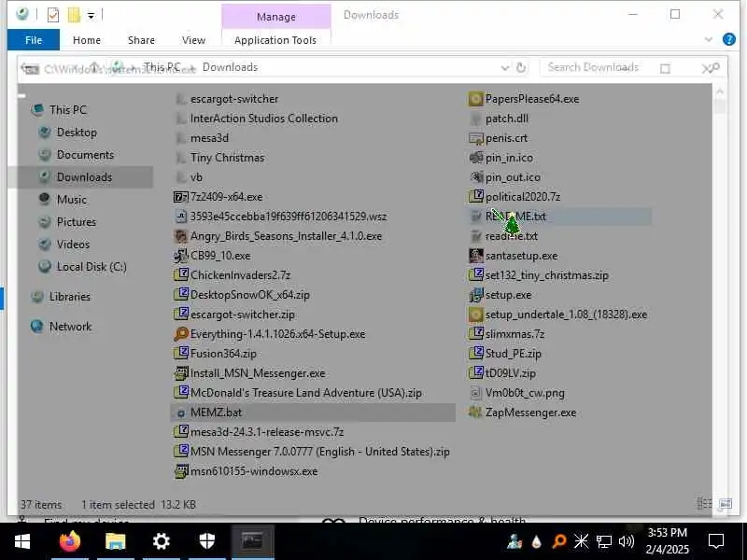This screenshot has height=560, width=747.
Task: Click the CB99_10.exe file icon
Action: pyautogui.click(x=180, y=256)
